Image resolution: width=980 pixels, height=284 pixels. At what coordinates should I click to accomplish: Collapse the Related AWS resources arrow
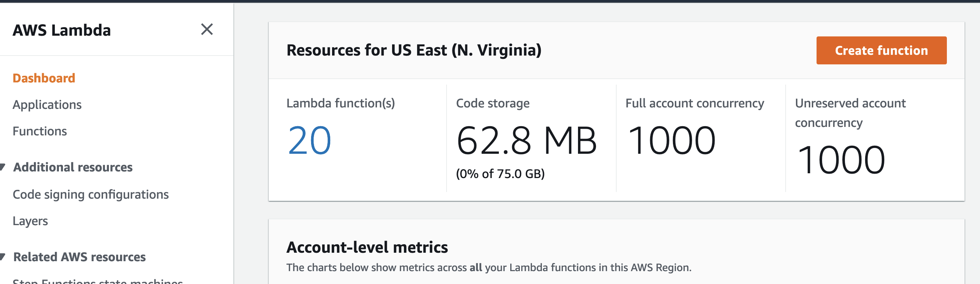click(3, 257)
